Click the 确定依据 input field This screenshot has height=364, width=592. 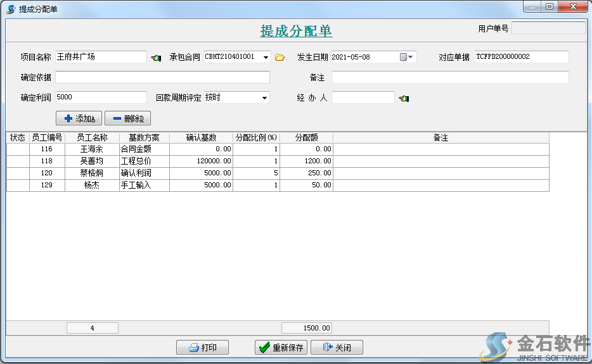point(162,77)
